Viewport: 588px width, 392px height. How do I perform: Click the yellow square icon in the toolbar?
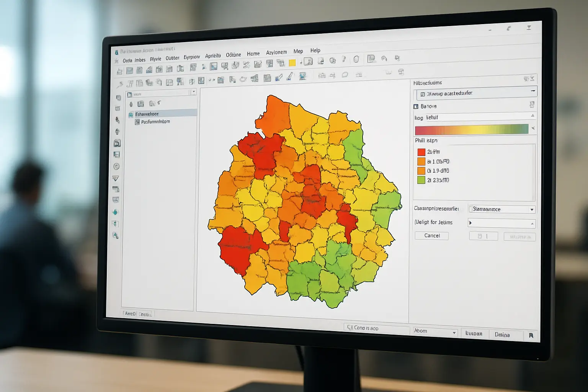tap(292, 63)
